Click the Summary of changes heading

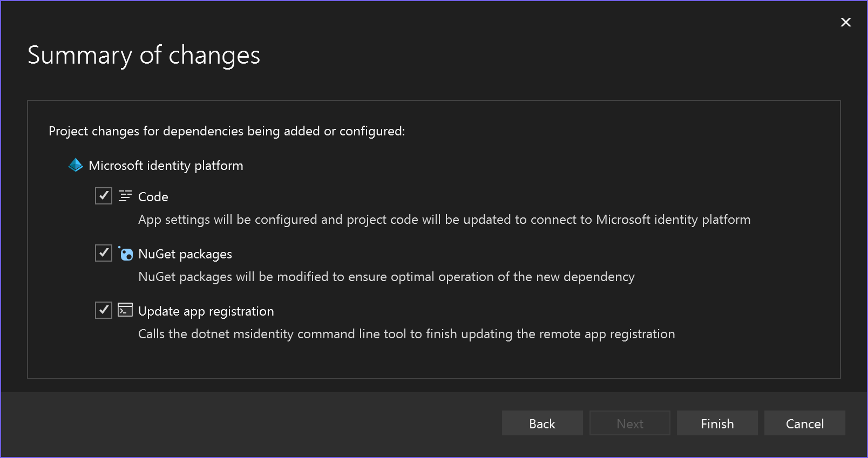[144, 55]
